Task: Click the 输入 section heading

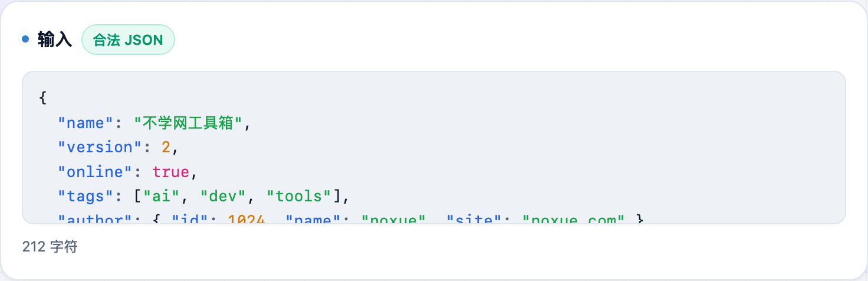Action: [x=55, y=40]
